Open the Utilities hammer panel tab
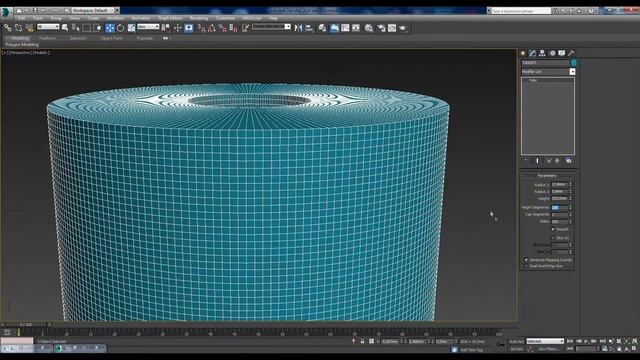This screenshot has height=360, width=640. pos(571,53)
